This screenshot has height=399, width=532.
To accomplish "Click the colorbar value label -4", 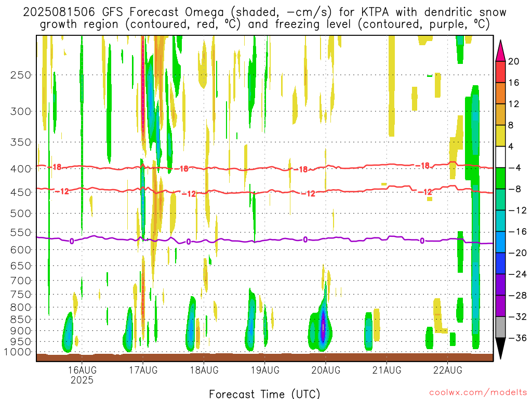I will point(515,168).
